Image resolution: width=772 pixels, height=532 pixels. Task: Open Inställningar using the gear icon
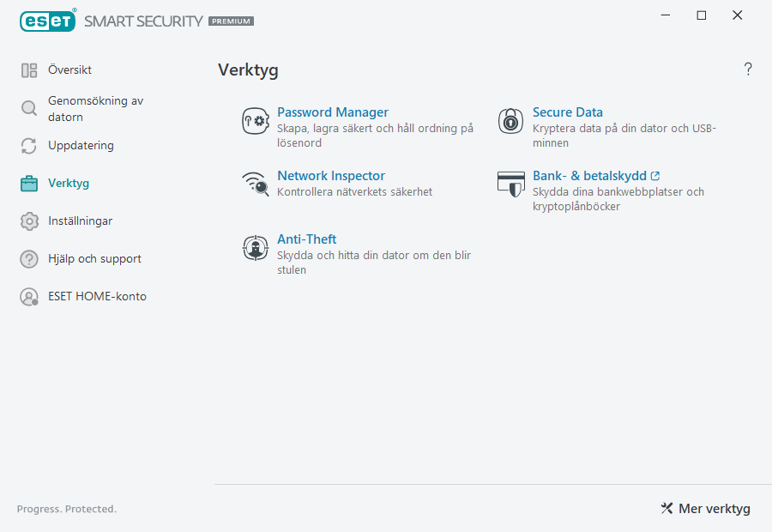coord(29,221)
